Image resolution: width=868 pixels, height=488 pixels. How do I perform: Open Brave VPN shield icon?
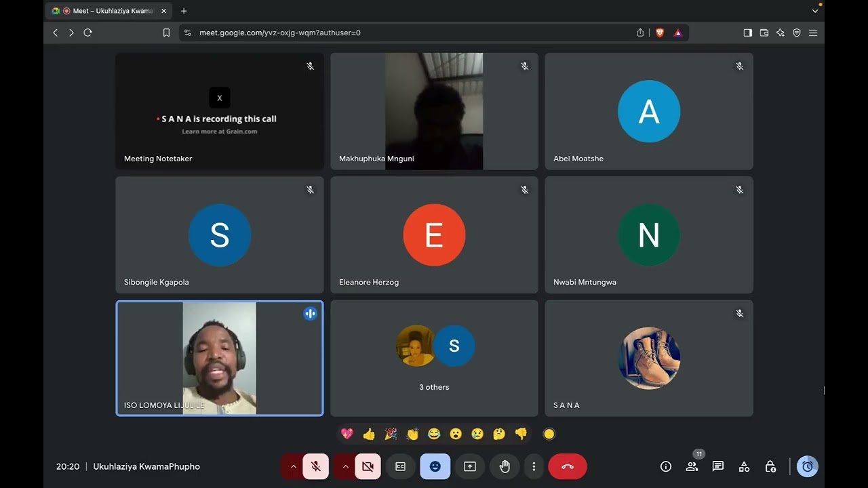pos(797,33)
